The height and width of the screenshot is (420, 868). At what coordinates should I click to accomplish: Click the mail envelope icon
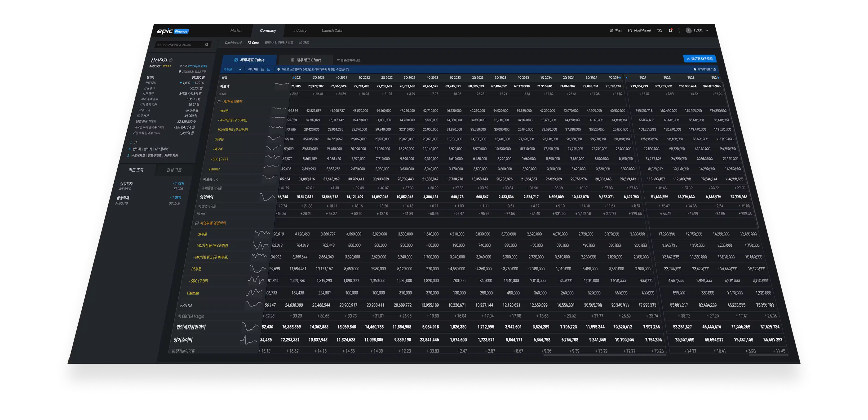point(660,31)
